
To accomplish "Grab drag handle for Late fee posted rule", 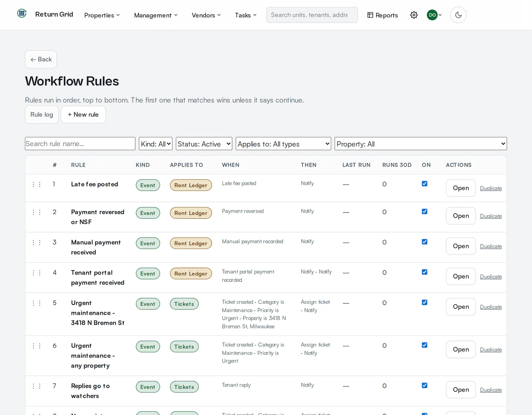I will (36, 184).
